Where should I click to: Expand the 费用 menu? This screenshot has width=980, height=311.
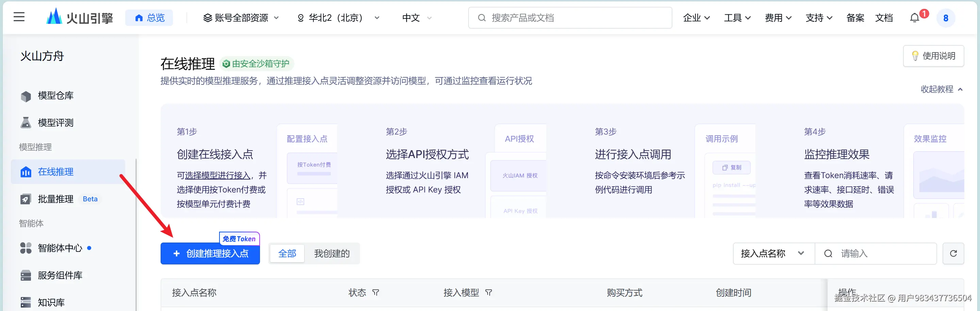click(x=778, y=18)
